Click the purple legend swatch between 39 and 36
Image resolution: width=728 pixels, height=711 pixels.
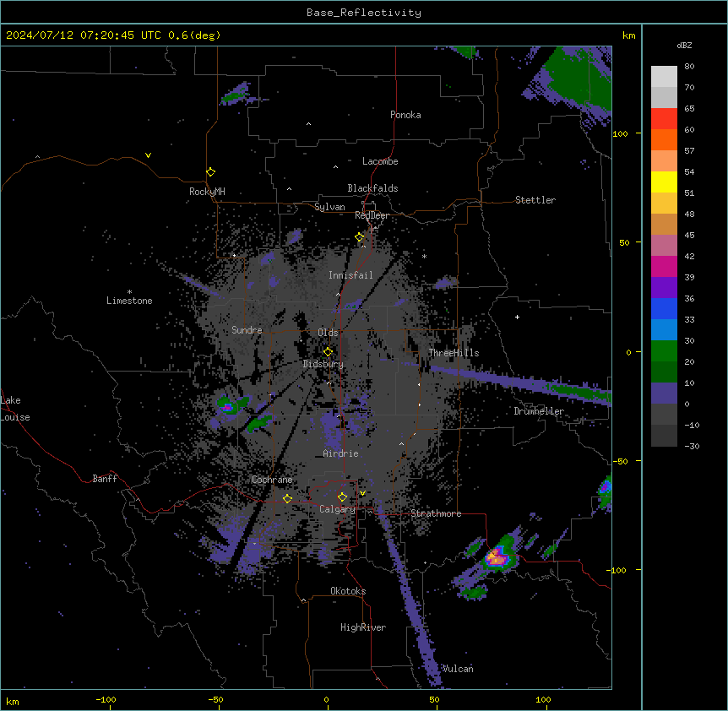coord(664,288)
